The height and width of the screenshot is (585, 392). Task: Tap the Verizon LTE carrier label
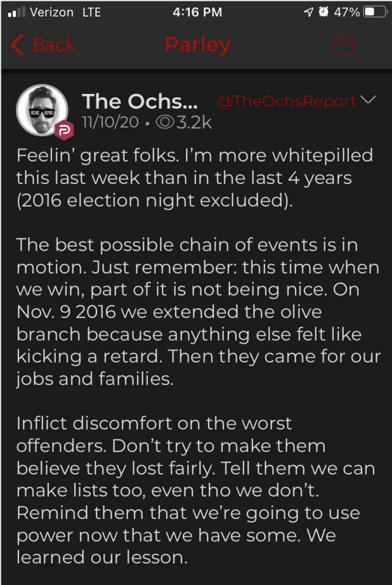[x=65, y=12]
